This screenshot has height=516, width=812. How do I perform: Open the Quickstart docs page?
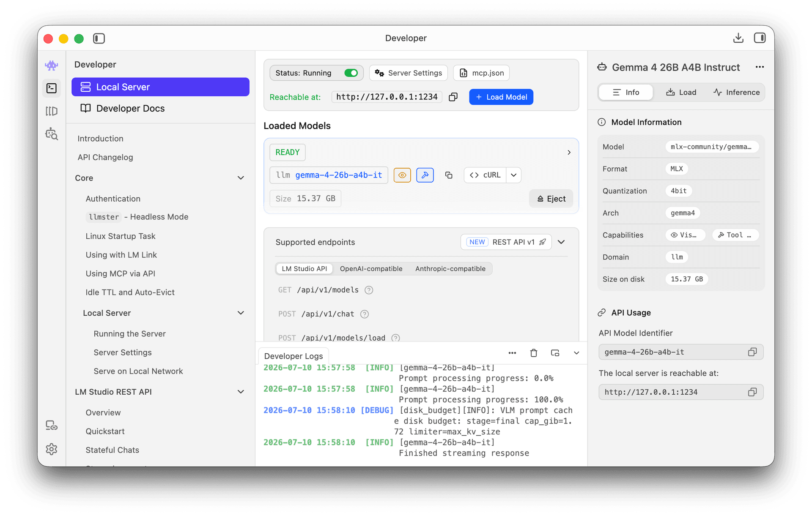[105, 431]
